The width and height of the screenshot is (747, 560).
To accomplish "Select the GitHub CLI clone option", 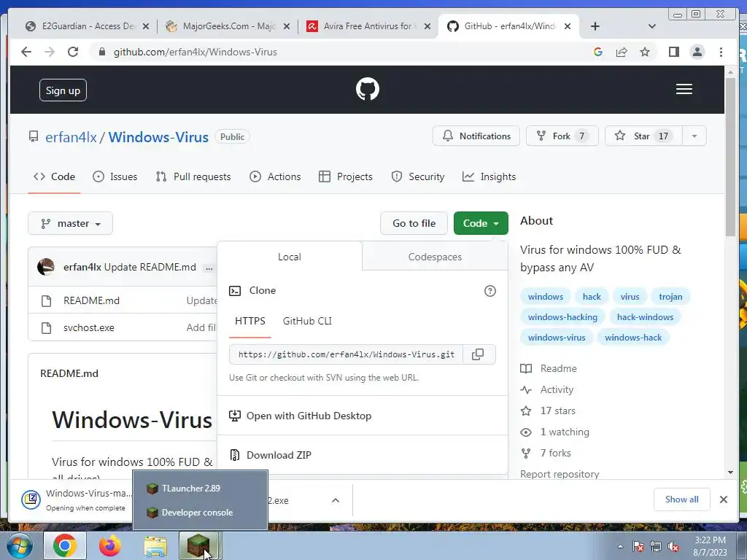I will point(307,321).
